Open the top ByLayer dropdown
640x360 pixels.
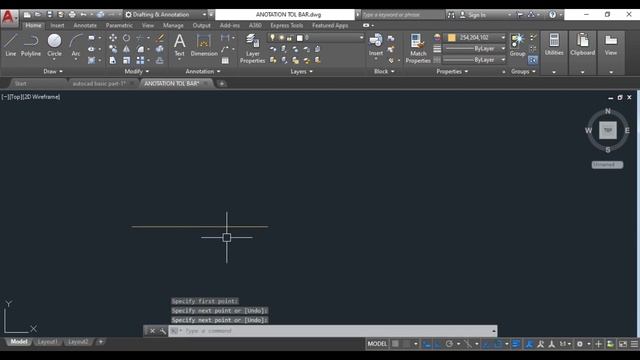(x=474, y=49)
